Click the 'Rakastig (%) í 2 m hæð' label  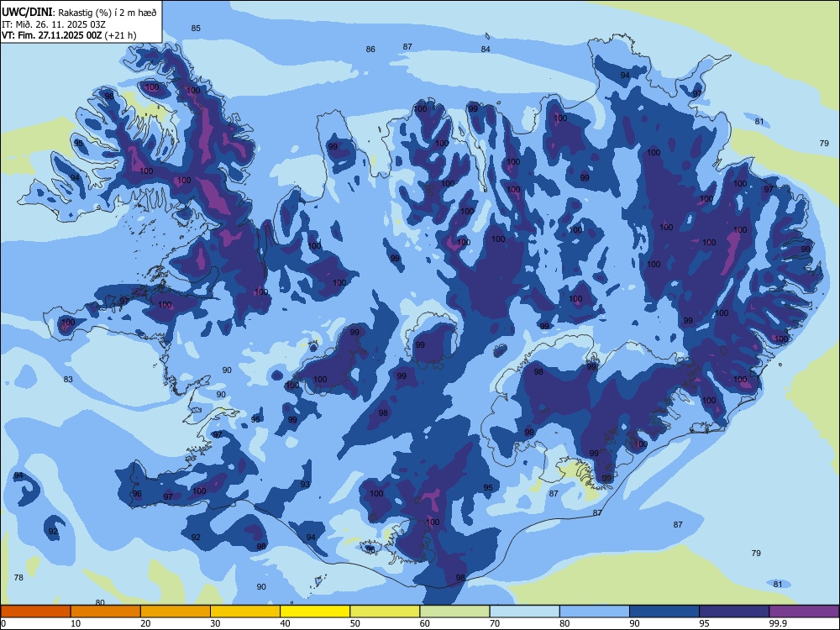pyautogui.click(x=108, y=13)
